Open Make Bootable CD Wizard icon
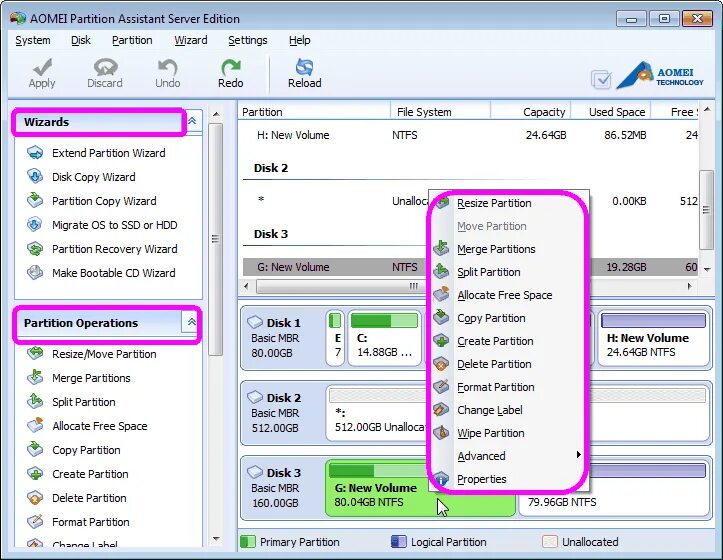The image size is (723, 560). click(35, 273)
